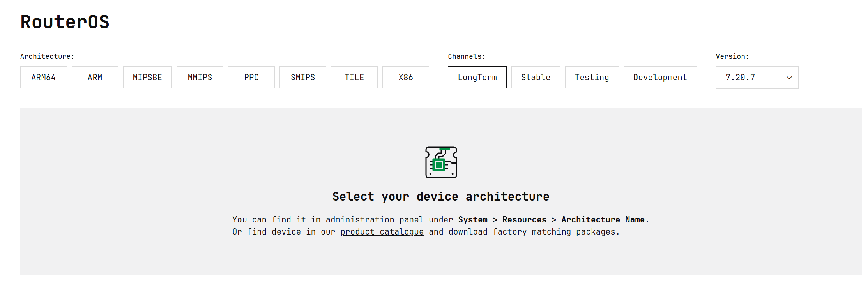The width and height of the screenshot is (868, 293).
Task: Click the "Select your device architecture" heading
Action: [441, 197]
